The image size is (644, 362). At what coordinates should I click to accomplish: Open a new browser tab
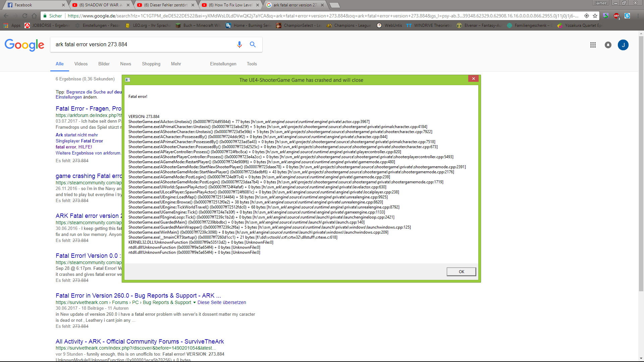tap(335, 5)
